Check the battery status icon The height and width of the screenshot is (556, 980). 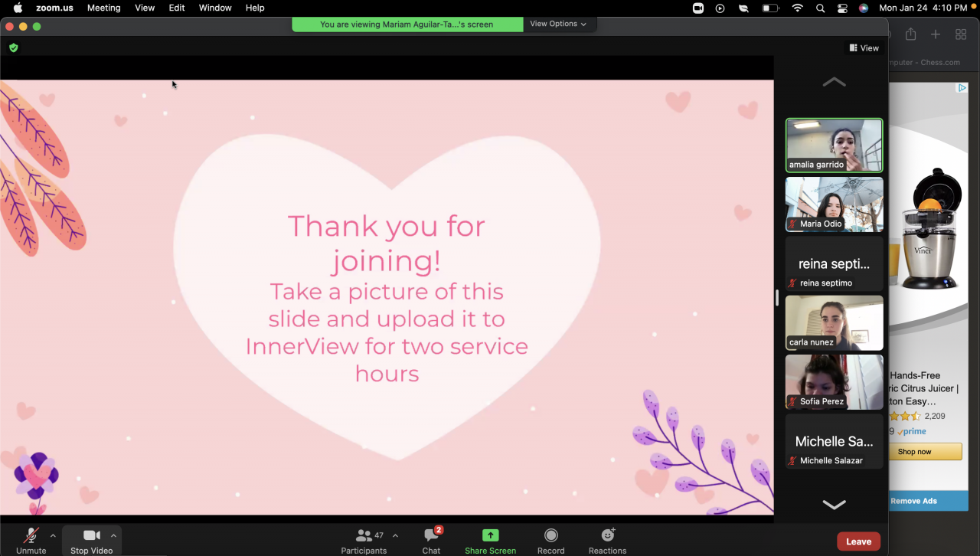(x=770, y=8)
